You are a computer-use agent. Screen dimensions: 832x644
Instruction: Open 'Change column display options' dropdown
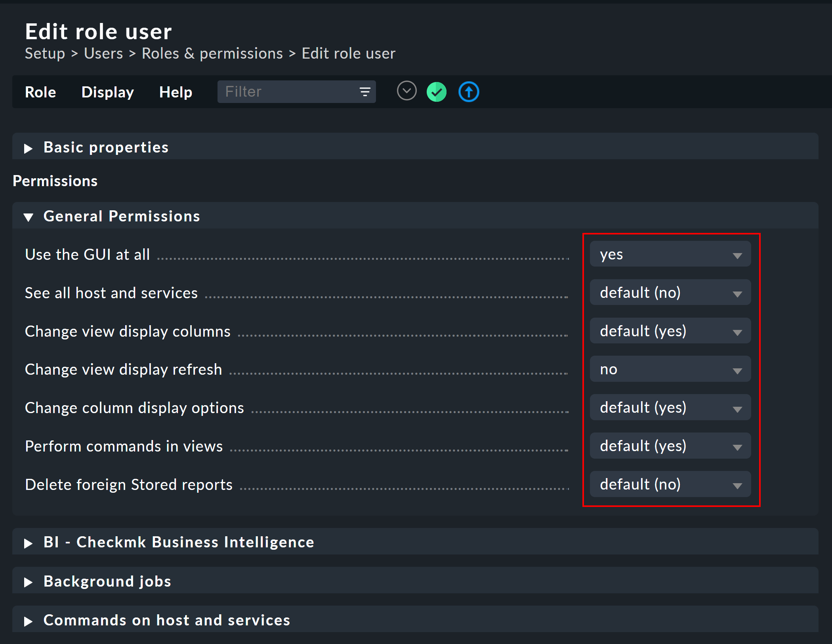pyautogui.click(x=670, y=408)
